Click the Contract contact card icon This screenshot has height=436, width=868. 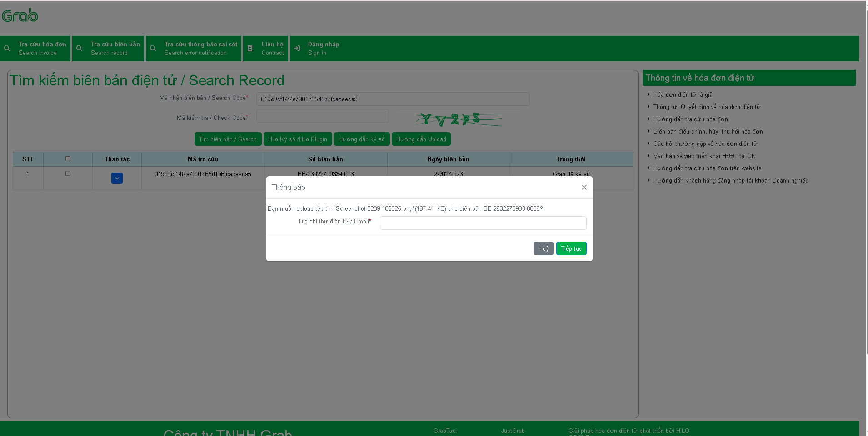[250, 48]
